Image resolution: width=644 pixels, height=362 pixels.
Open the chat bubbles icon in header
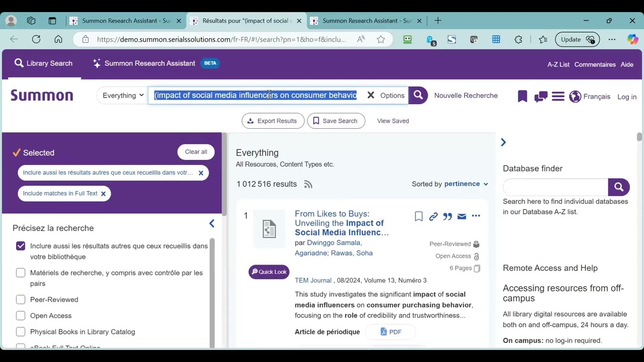point(541,97)
